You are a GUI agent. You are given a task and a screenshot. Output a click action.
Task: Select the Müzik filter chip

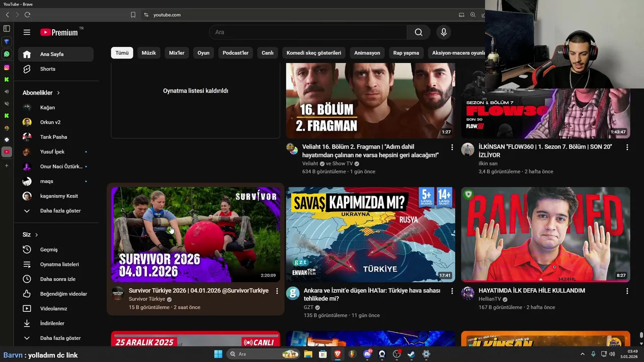(148, 53)
